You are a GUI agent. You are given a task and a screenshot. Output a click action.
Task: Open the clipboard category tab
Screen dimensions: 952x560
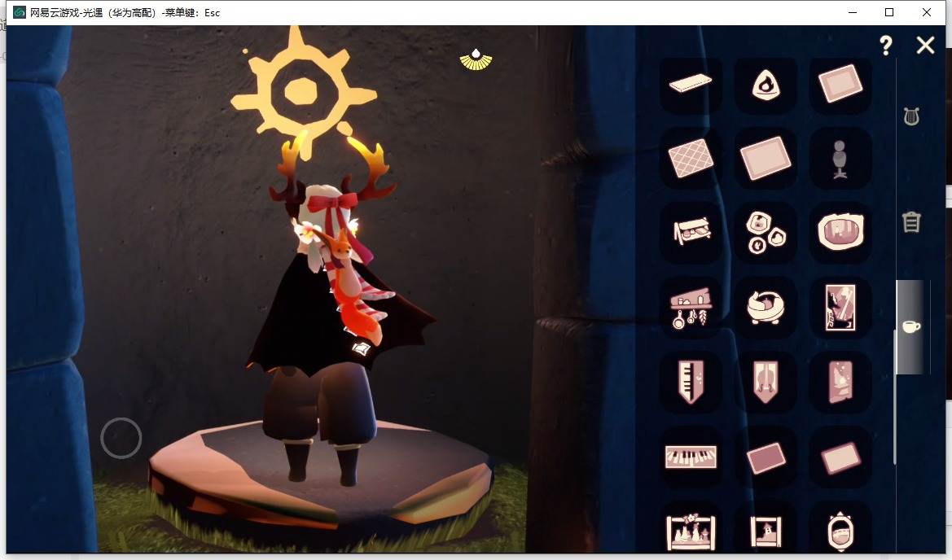coord(911,222)
